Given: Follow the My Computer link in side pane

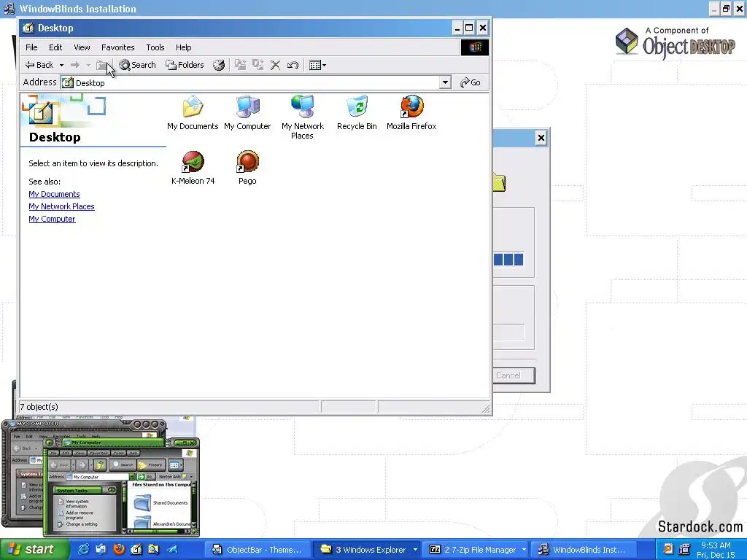Looking at the screenshot, I should [52, 219].
